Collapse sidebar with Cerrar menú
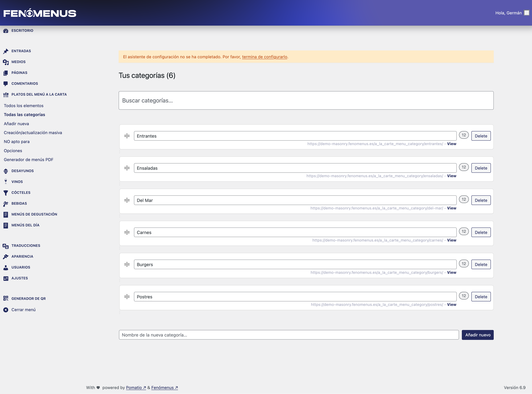Screen dimensions: 532x394 tap(23, 310)
